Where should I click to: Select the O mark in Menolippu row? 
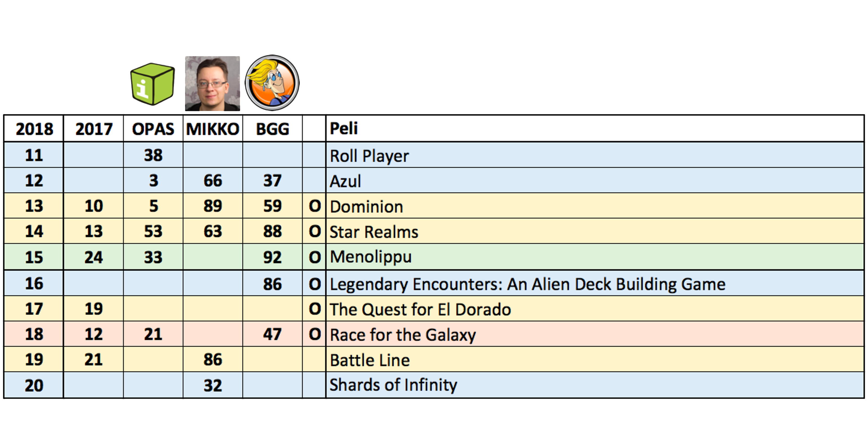(x=315, y=257)
